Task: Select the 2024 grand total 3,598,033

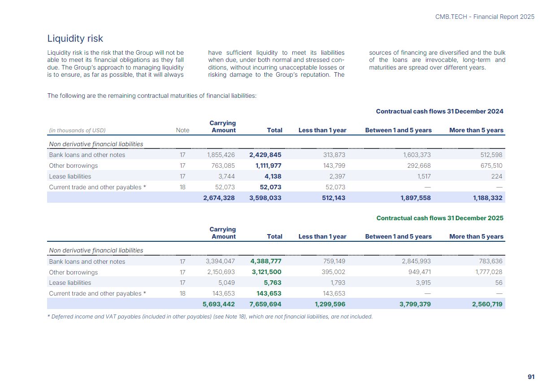Action: [265, 198]
